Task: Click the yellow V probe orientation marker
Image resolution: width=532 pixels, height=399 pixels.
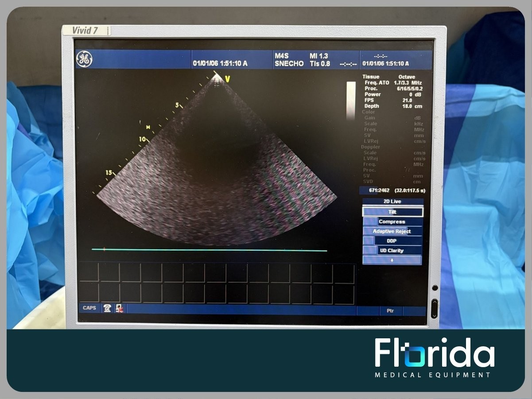Action: click(227, 79)
